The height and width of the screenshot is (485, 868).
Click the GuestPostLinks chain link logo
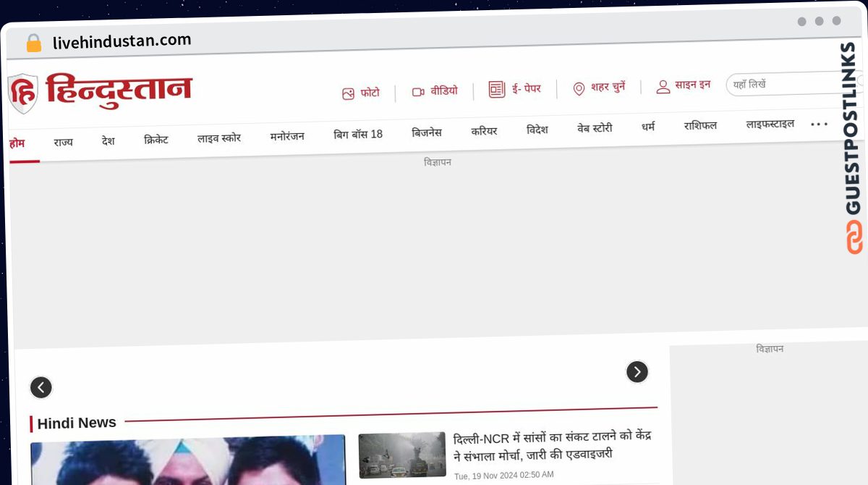(x=854, y=237)
